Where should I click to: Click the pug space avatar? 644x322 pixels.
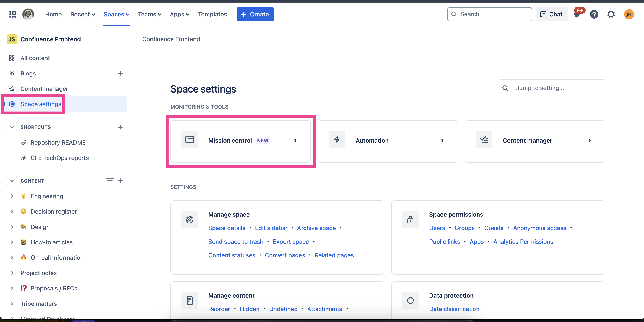pos(28,14)
